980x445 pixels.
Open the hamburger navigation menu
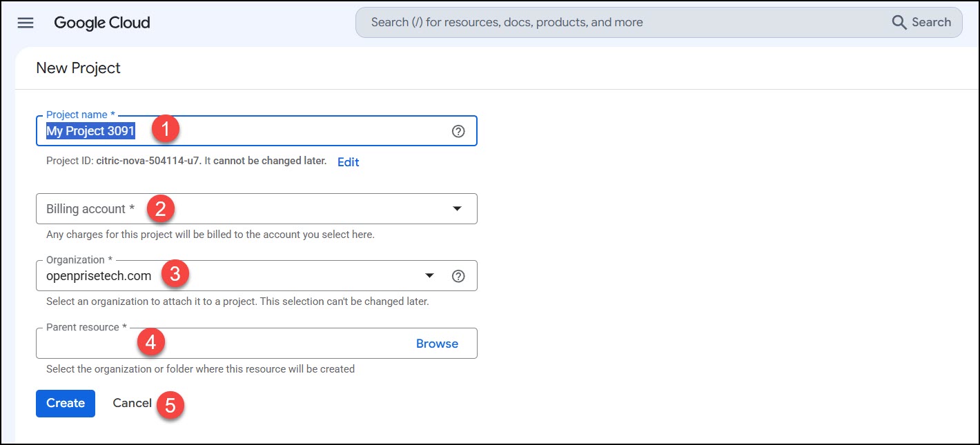[x=26, y=23]
